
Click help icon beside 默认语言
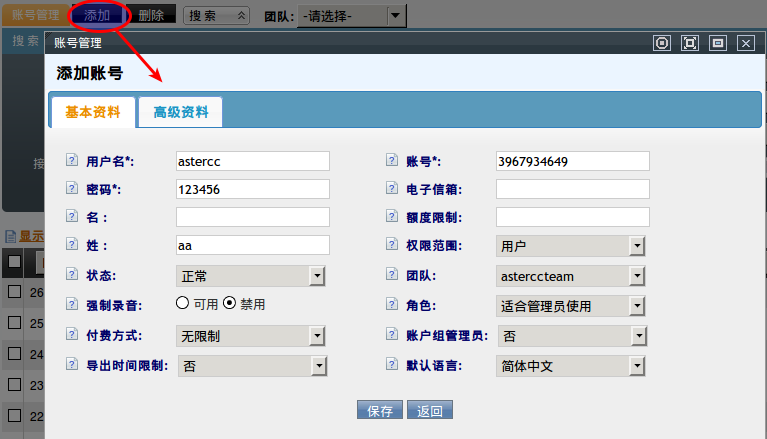(x=391, y=366)
